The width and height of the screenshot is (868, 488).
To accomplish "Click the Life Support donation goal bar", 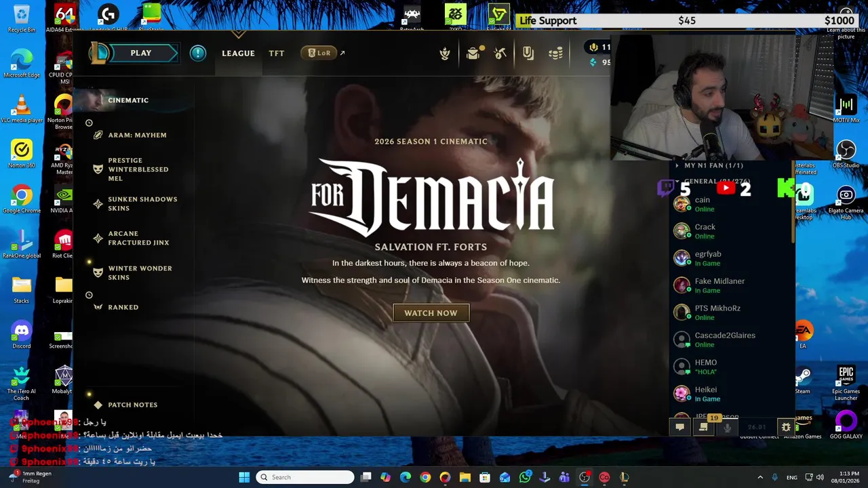I will 687,20.
